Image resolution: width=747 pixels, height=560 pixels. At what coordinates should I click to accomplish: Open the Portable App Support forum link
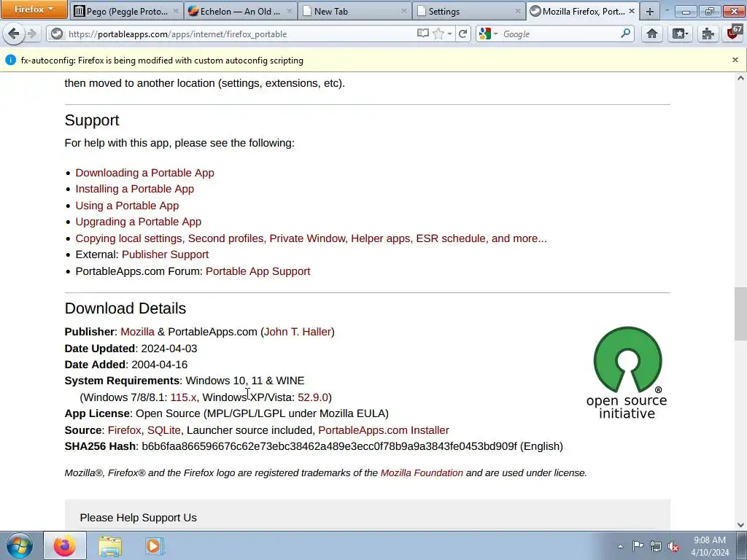pyautogui.click(x=258, y=271)
